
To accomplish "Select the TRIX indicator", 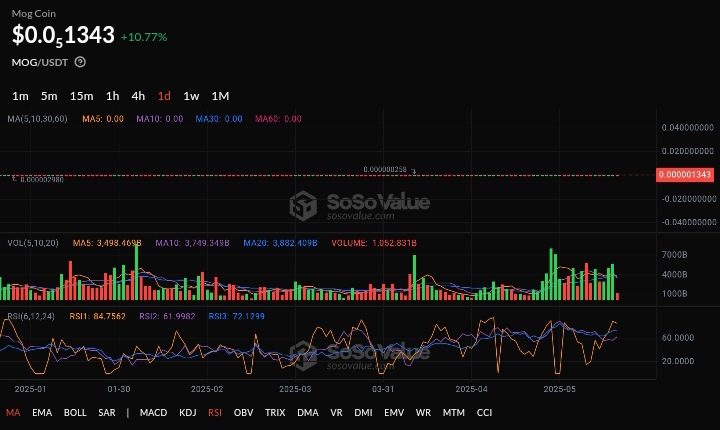I will click(275, 412).
